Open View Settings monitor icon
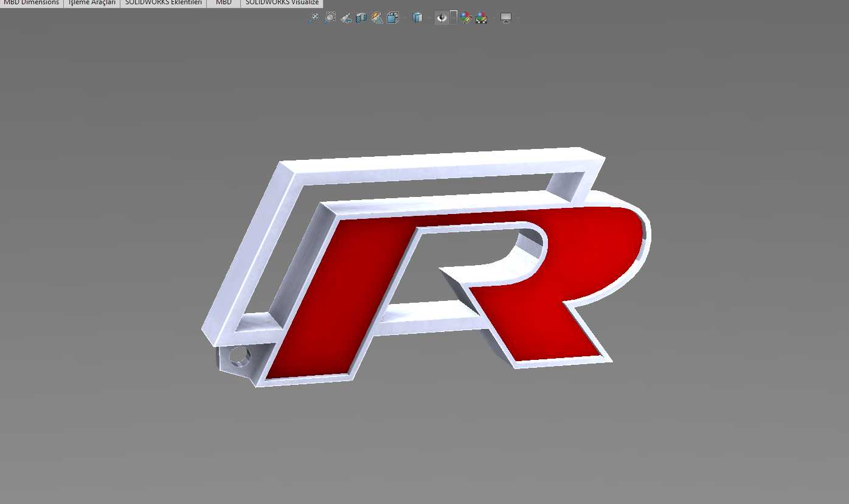849x504 pixels. coord(506,18)
